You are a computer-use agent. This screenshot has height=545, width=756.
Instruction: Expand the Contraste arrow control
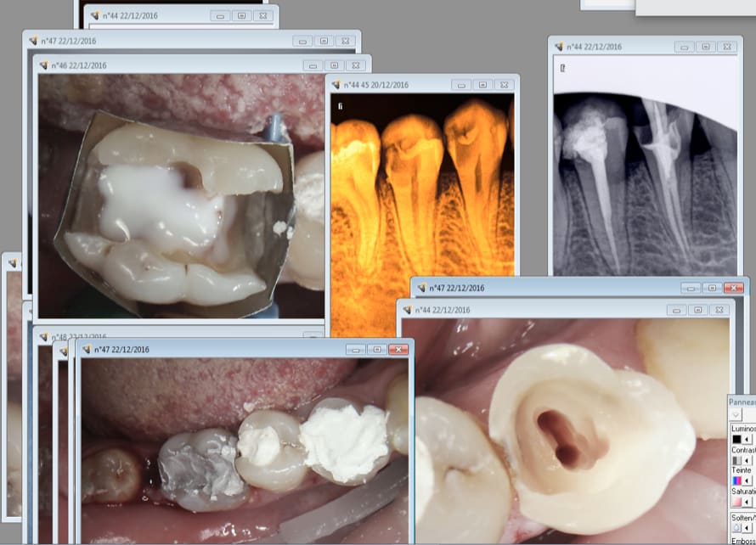tap(748, 460)
